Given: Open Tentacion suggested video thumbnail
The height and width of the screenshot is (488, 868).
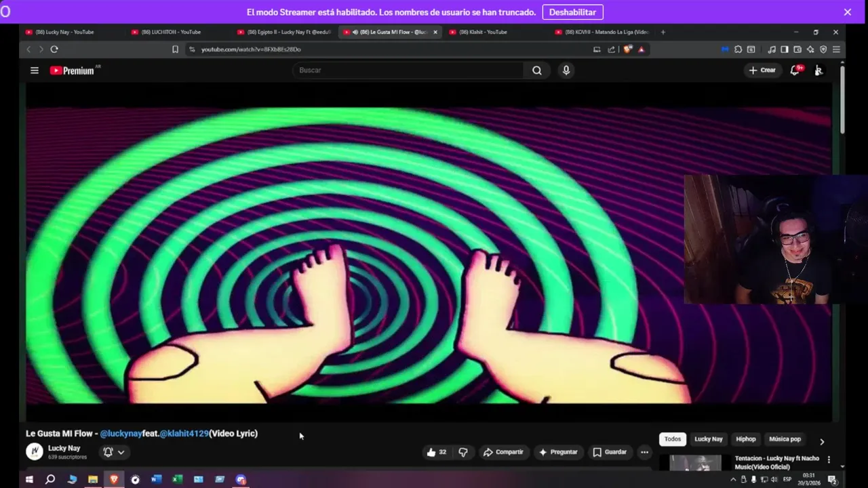Looking at the screenshot, I should coord(695,462).
